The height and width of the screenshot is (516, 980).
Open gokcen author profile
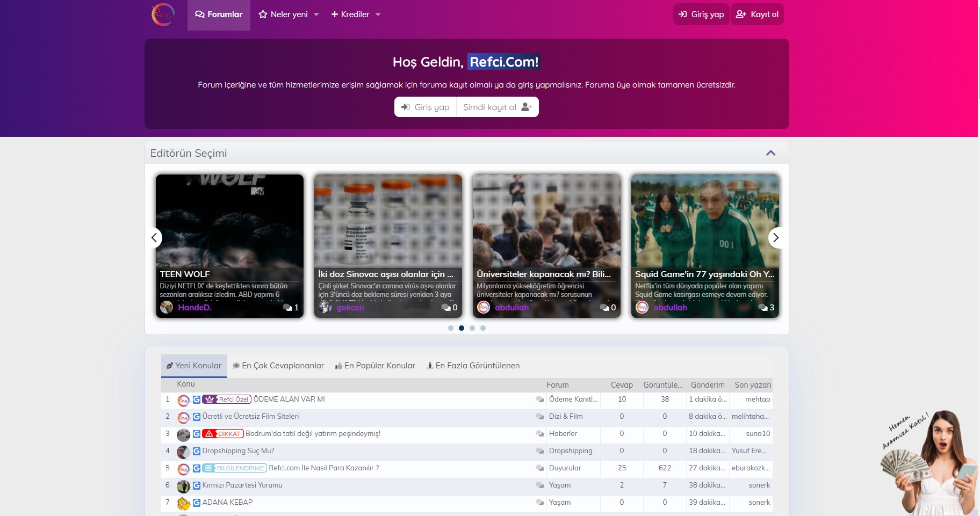pyautogui.click(x=350, y=308)
